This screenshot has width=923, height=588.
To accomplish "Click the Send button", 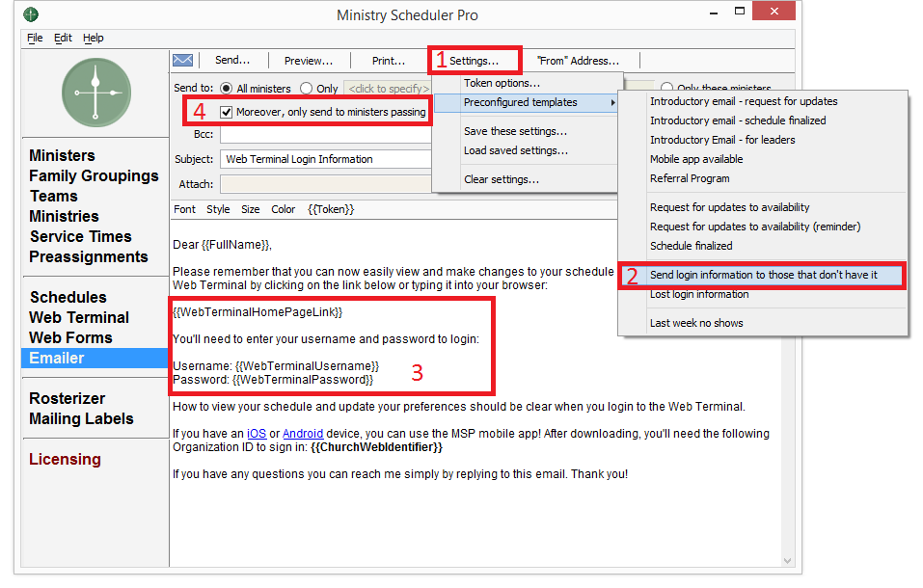I will tap(232, 61).
